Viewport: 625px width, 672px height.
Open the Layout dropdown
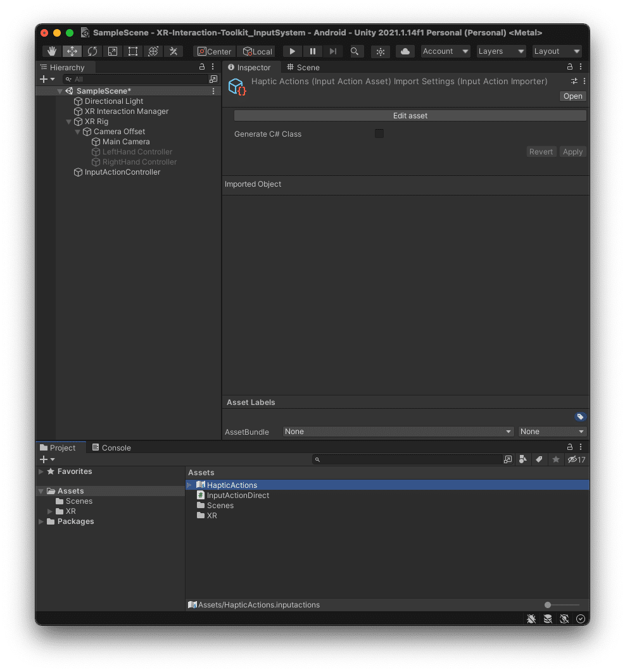click(x=557, y=51)
